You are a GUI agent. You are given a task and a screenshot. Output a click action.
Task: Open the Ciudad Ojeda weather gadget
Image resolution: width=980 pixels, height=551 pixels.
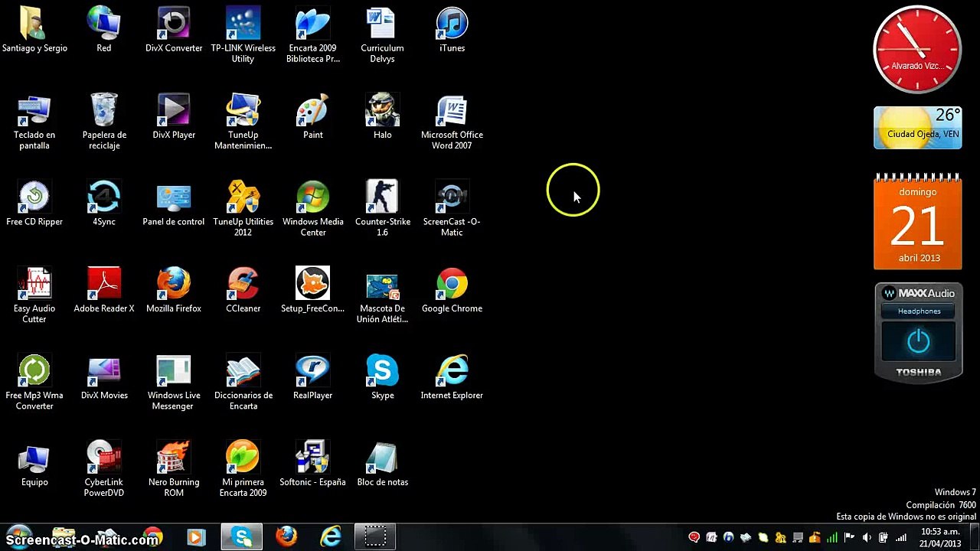point(917,128)
